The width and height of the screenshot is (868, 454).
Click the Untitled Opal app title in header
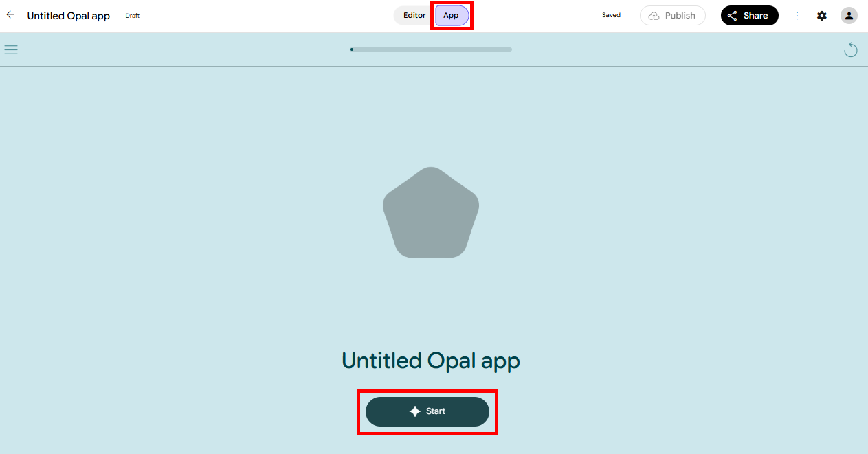[69, 16]
